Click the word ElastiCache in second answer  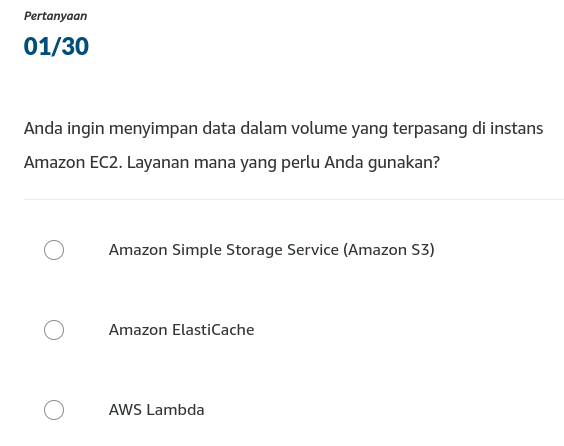click(x=213, y=330)
